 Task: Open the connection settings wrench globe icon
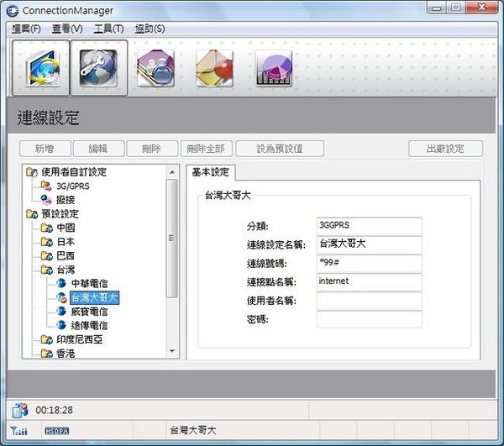click(98, 68)
